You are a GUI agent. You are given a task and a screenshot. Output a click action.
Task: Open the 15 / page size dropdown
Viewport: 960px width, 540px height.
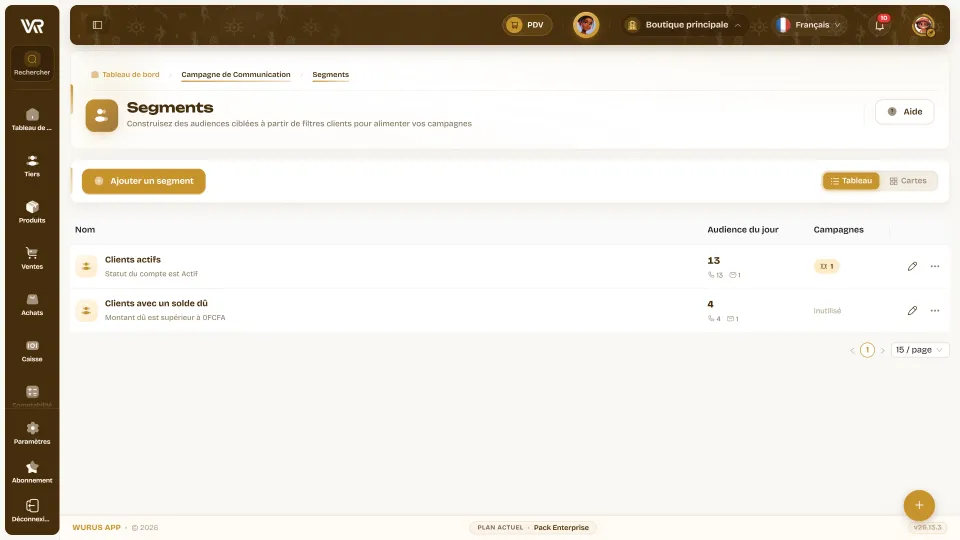(x=920, y=350)
